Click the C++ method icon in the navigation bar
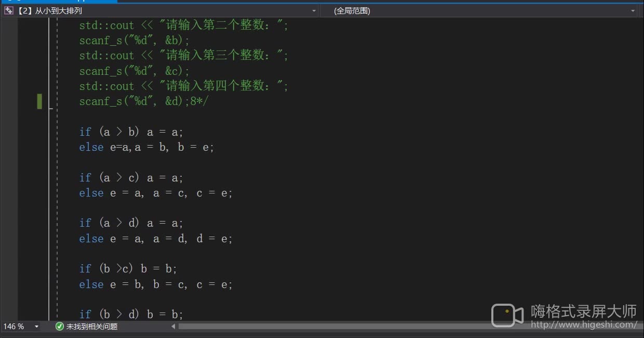Viewport: 644px width, 338px height. click(8, 10)
